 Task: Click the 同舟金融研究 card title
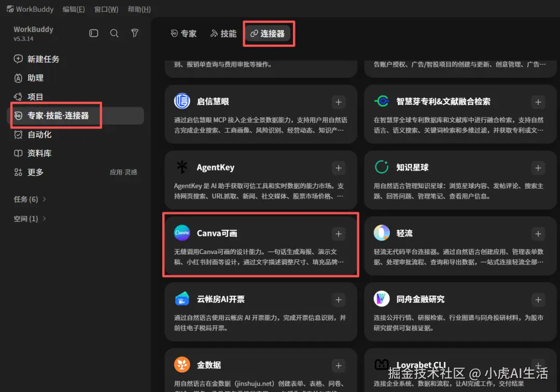(421, 299)
